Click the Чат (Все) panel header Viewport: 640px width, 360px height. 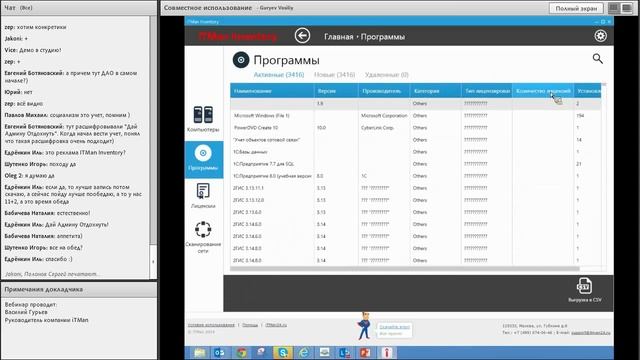click(79, 8)
